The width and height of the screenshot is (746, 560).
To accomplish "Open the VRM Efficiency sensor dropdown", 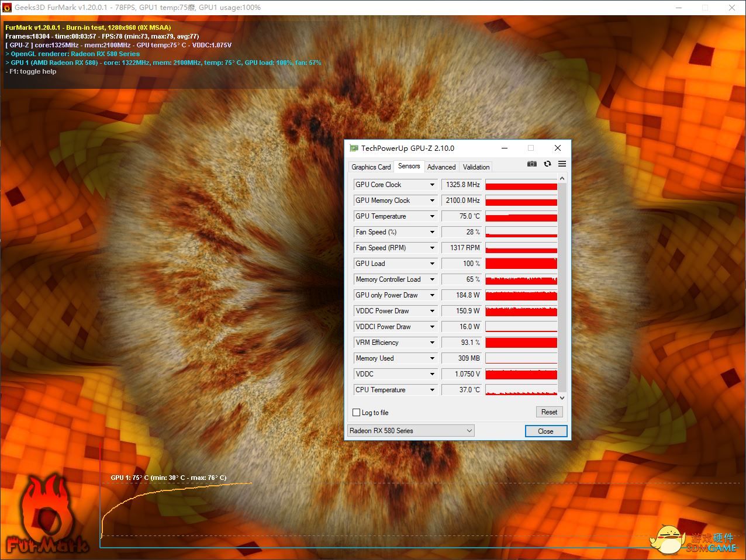I will coord(432,343).
